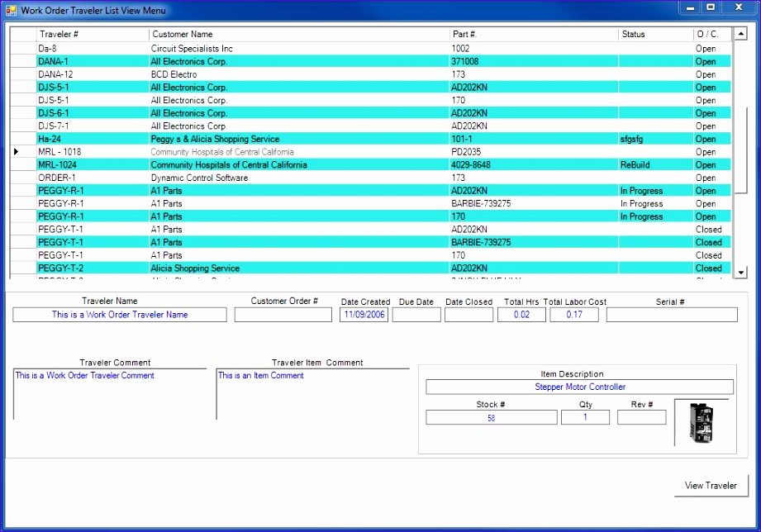Click the Traveler Name input field
The height and width of the screenshot is (532, 761).
point(119,315)
